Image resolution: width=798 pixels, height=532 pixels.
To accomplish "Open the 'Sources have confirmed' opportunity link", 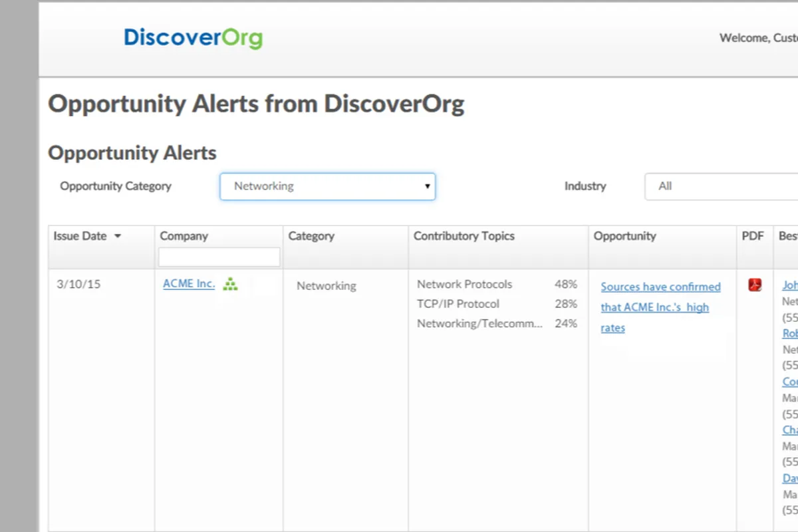I will click(x=660, y=307).
